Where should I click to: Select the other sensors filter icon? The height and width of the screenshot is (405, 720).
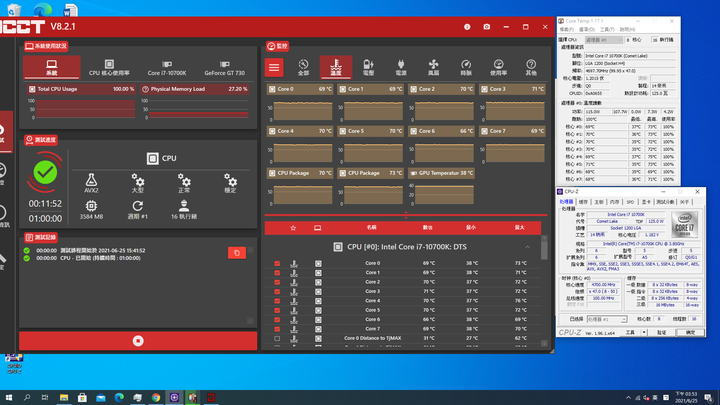531,68
